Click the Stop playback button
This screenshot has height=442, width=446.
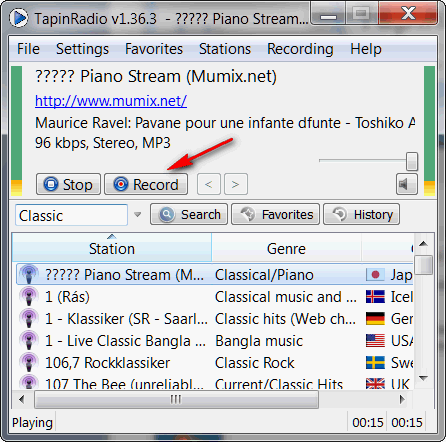click(68, 184)
